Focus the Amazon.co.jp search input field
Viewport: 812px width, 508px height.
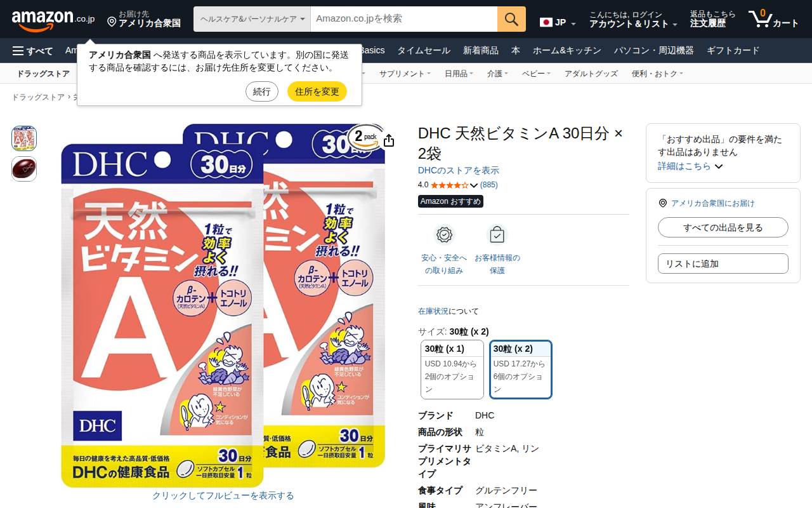click(x=404, y=19)
